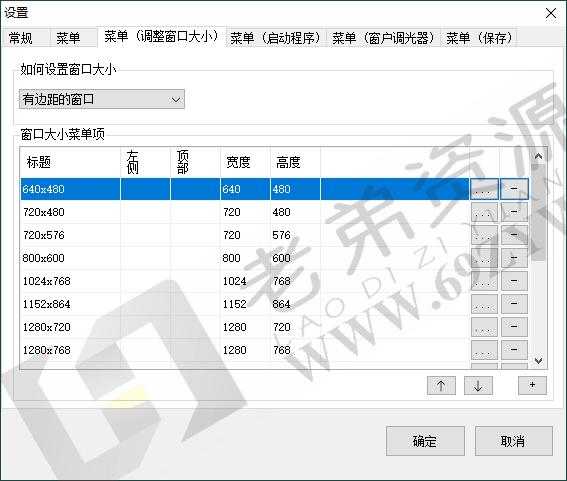Click ellipsis button for 1152x864 row
Screen dimensions: 567x481
point(484,304)
